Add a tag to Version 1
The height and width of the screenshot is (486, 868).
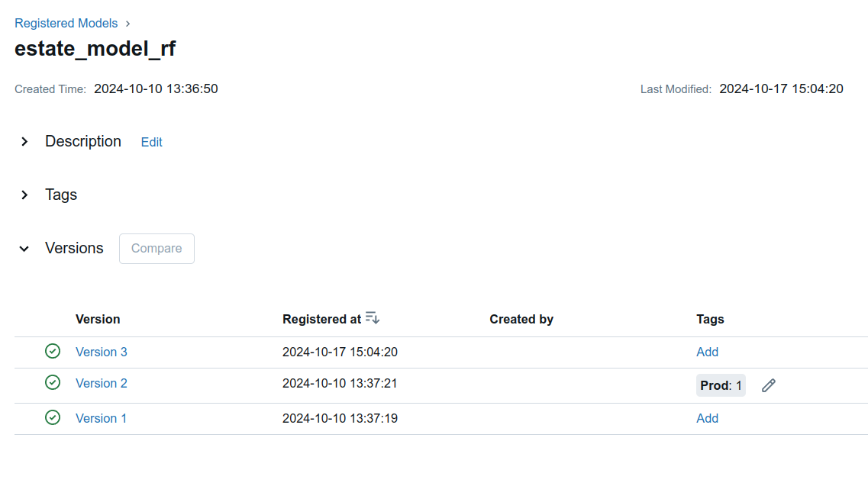707,418
